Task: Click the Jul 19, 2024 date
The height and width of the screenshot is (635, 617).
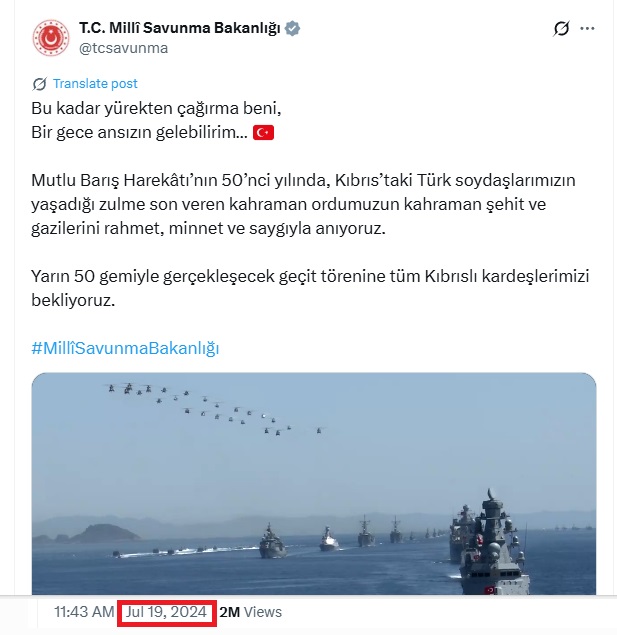Action: coord(166,612)
